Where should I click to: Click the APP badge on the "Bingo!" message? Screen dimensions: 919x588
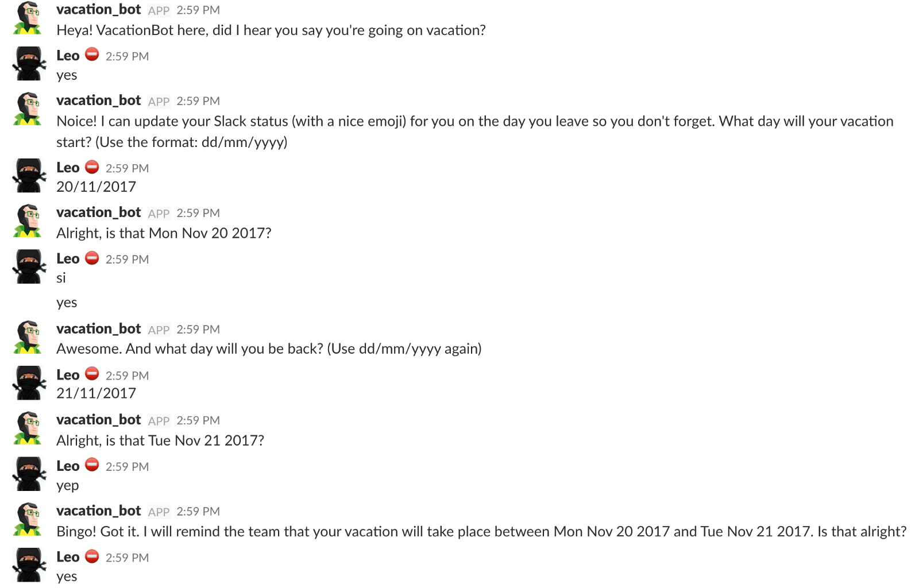pyautogui.click(x=159, y=512)
